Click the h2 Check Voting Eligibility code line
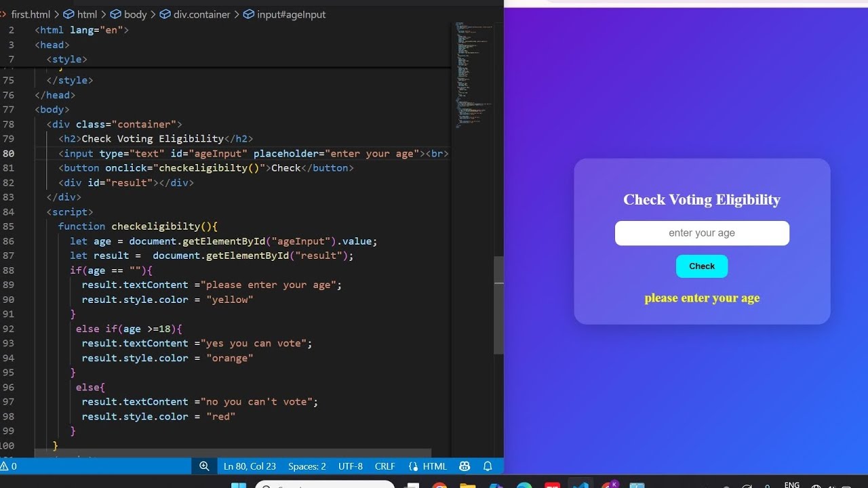Viewport: 868px width, 488px height. [x=155, y=138]
